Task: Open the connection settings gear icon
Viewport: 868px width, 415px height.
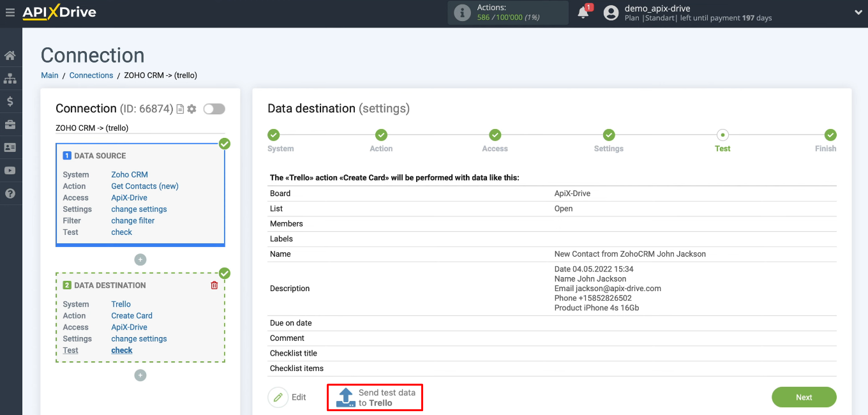Action: click(191, 109)
